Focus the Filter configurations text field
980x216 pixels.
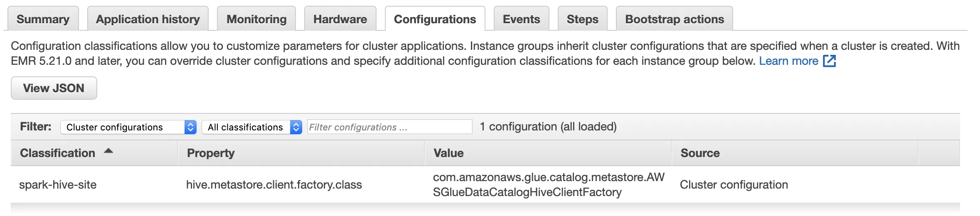[389, 127]
